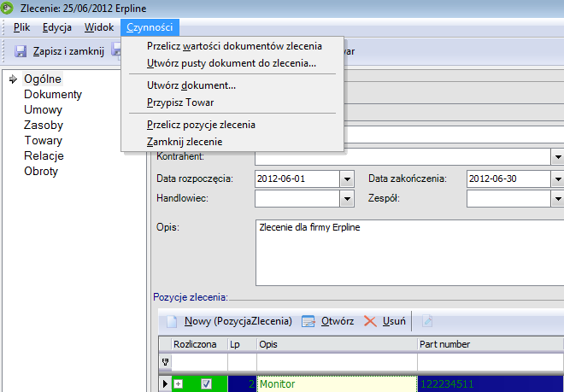564x392 pixels.
Task: Choose Przelicz wartości dokumentów zlecenia
Action: [x=232, y=46]
